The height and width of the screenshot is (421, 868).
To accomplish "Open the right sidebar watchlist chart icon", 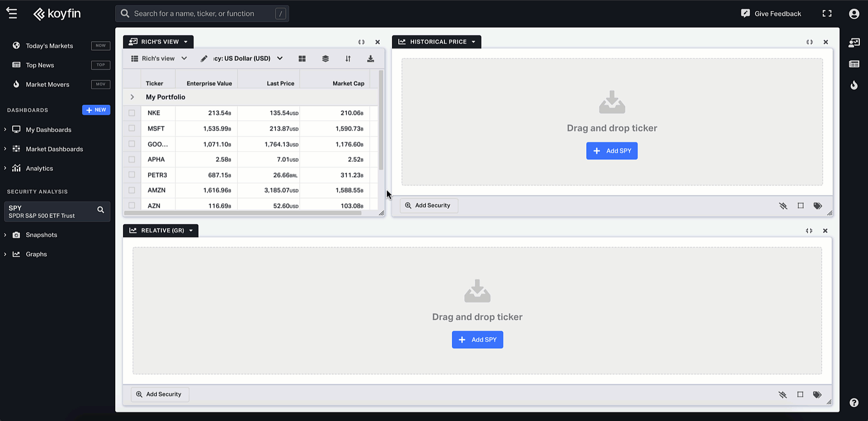I will tap(854, 43).
